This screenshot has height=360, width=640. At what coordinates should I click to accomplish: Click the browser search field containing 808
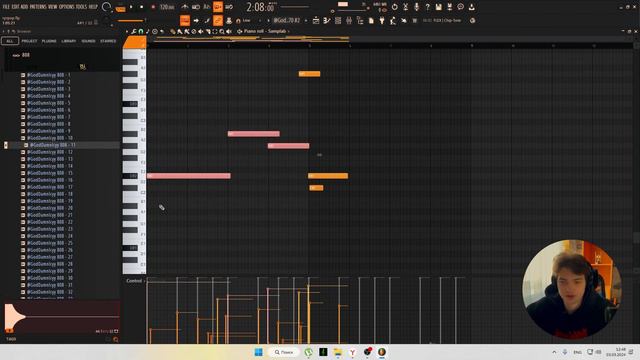(61, 55)
